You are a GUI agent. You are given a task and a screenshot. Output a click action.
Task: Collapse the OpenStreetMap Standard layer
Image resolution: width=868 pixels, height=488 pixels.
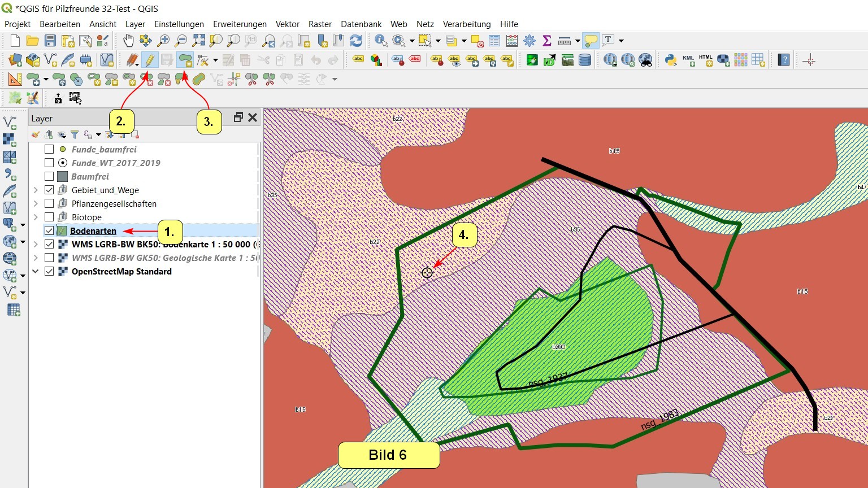click(36, 271)
